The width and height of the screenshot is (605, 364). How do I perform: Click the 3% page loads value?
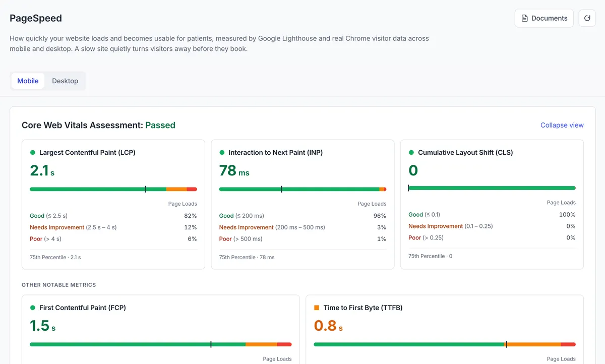pyautogui.click(x=381, y=227)
